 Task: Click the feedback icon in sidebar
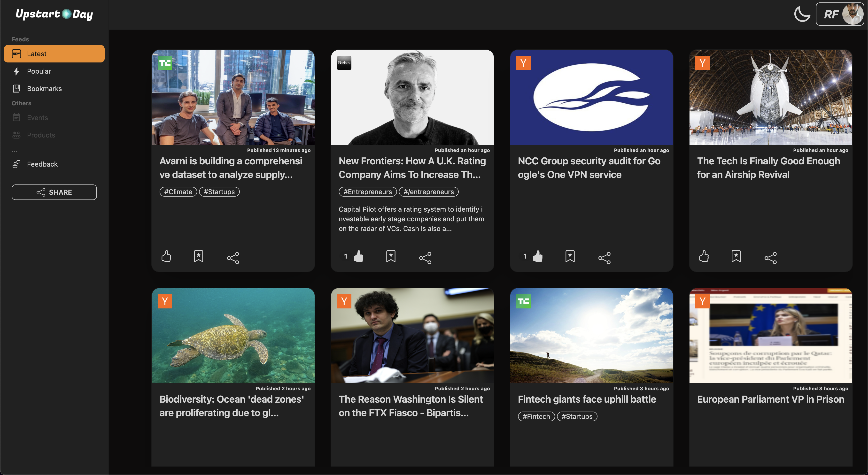(16, 164)
